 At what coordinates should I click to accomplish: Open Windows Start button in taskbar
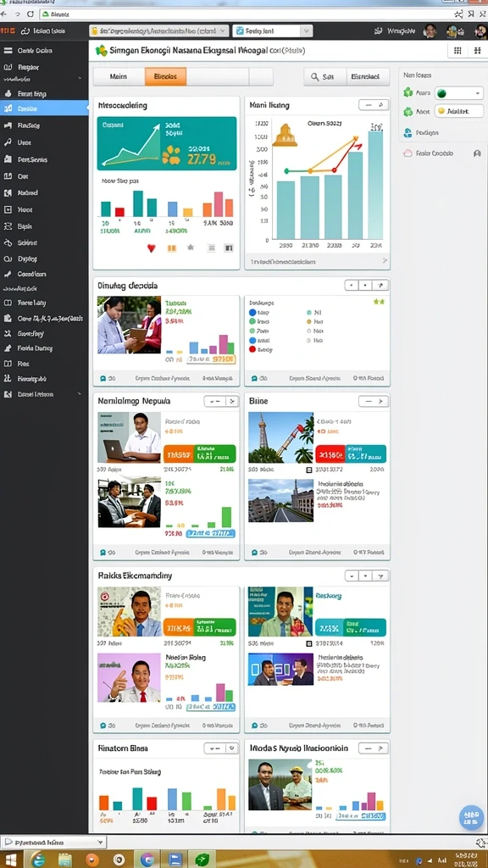point(10,860)
